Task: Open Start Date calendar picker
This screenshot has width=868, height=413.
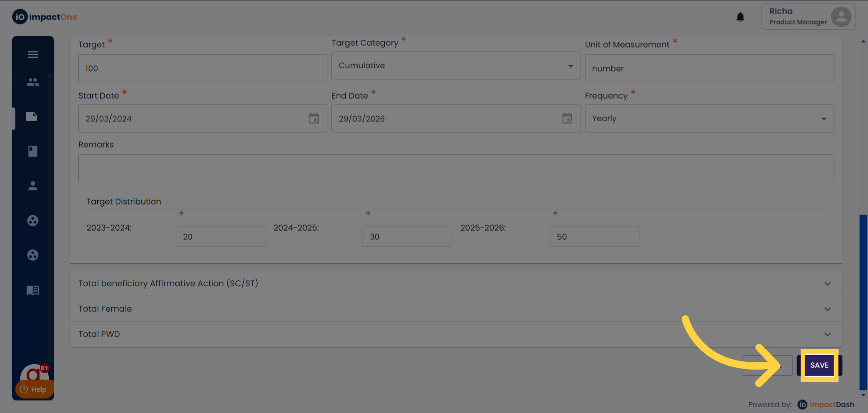Action: point(314,119)
